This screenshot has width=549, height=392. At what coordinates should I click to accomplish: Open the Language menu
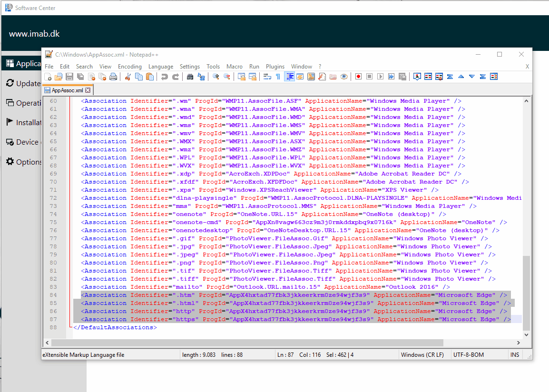click(x=161, y=67)
